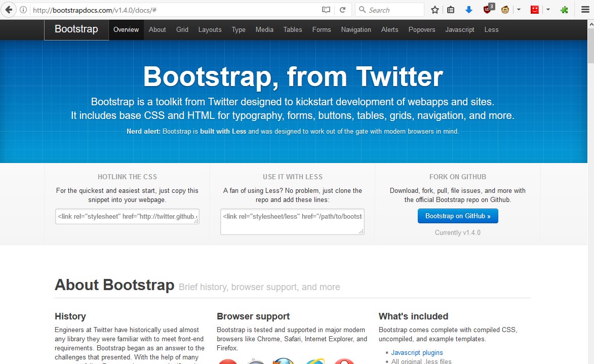
Task: Click the red smiley face extension icon
Action: coord(535,10)
